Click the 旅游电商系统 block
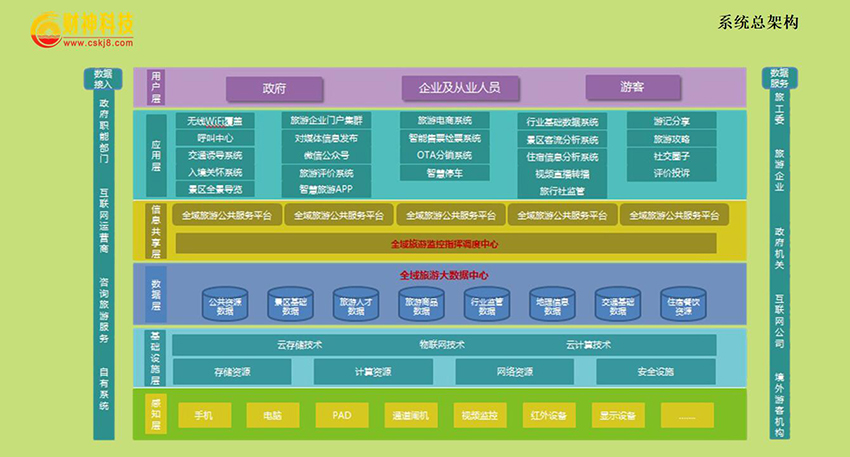850x457 pixels. pyautogui.click(x=445, y=120)
